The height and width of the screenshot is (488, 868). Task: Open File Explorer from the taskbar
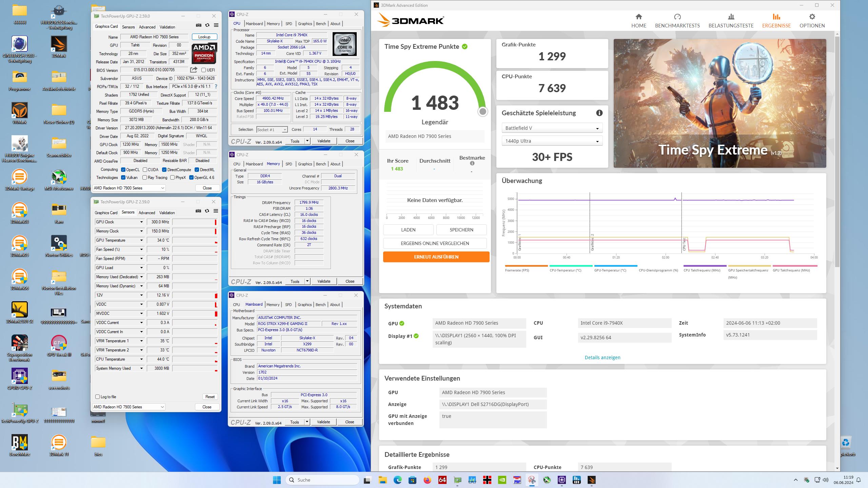click(x=382, y=480)
